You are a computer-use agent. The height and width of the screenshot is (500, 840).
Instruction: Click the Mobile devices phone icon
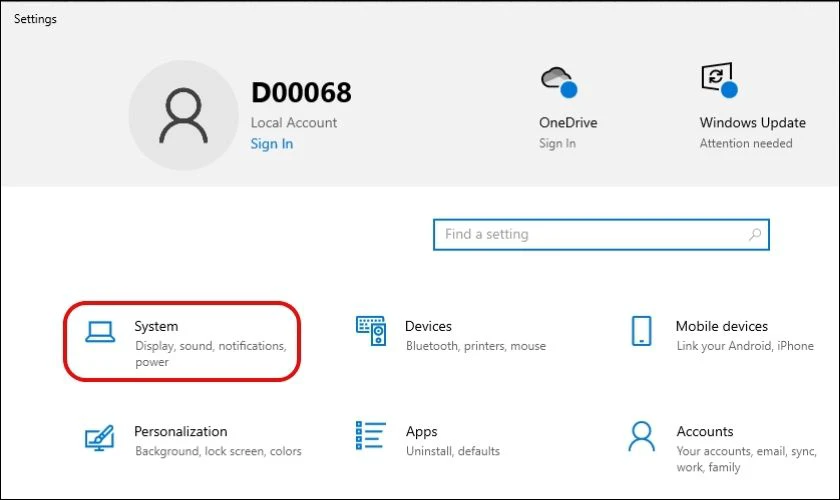[x=641, y=331]
